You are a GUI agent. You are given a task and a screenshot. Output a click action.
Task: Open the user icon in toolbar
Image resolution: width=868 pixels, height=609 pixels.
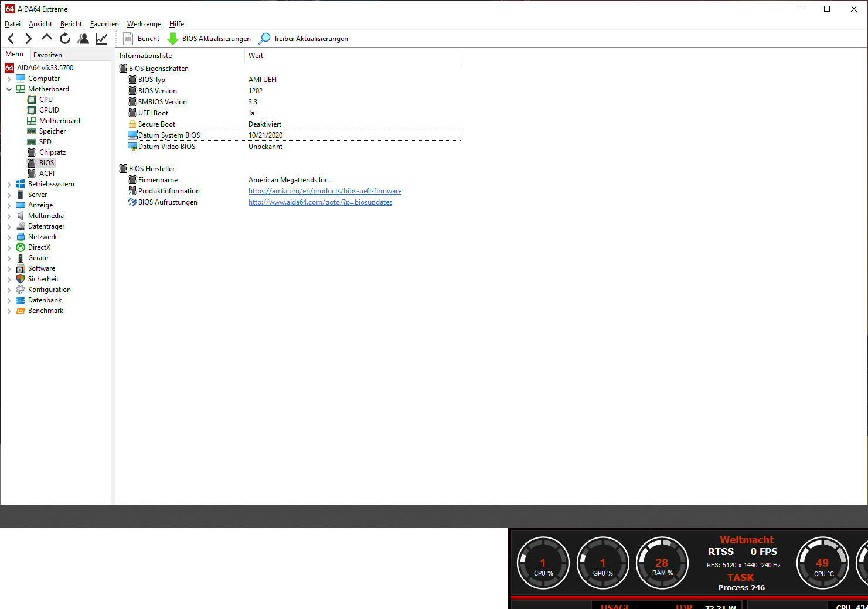point(83,39)
